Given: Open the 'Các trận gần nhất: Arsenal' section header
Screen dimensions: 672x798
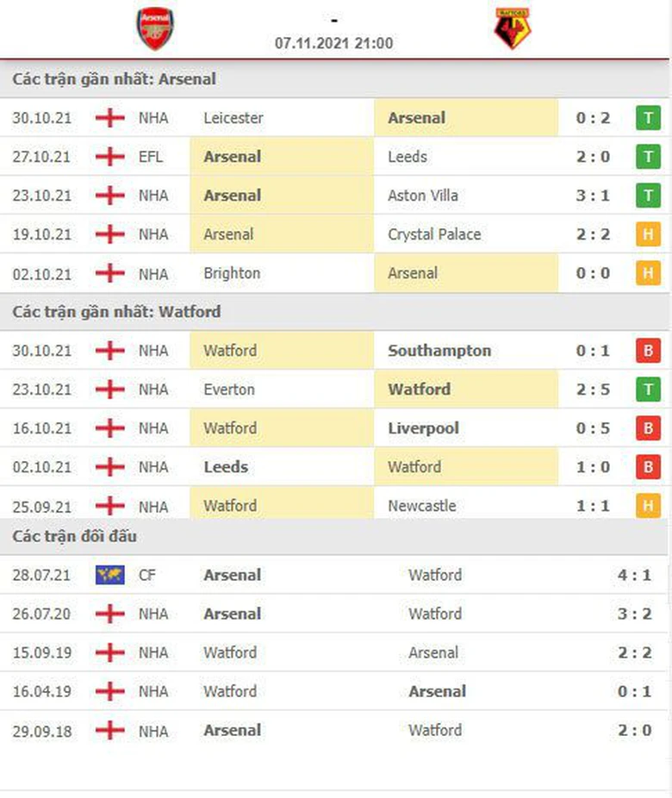Looking at the screenshot, I should point(115,79).
